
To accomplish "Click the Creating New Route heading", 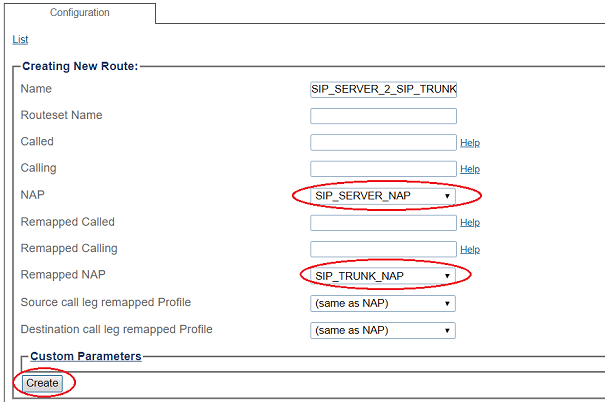I will tap(79, 66).
